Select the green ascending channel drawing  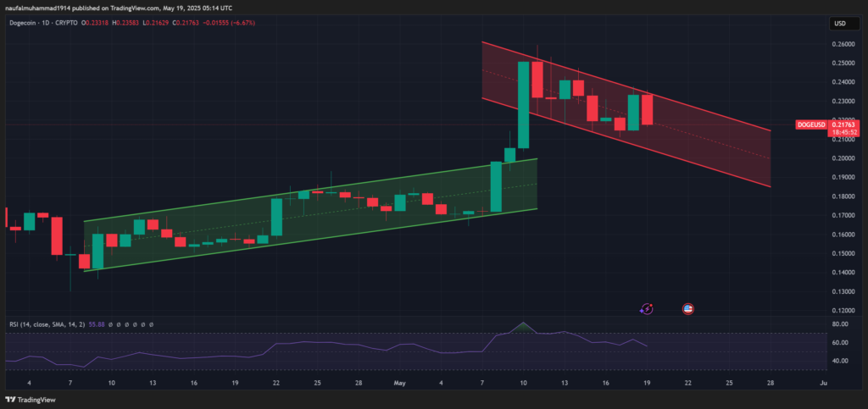pos(310,216)
